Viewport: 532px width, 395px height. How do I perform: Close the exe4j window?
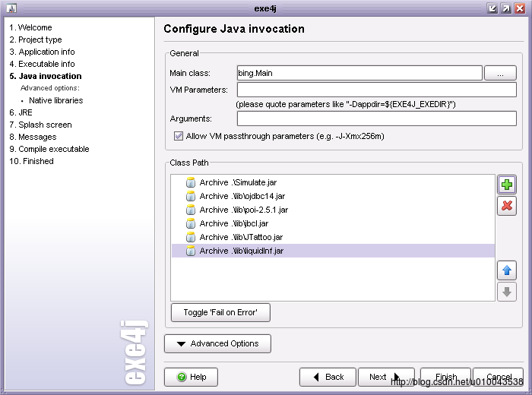(x=520, y=8)
